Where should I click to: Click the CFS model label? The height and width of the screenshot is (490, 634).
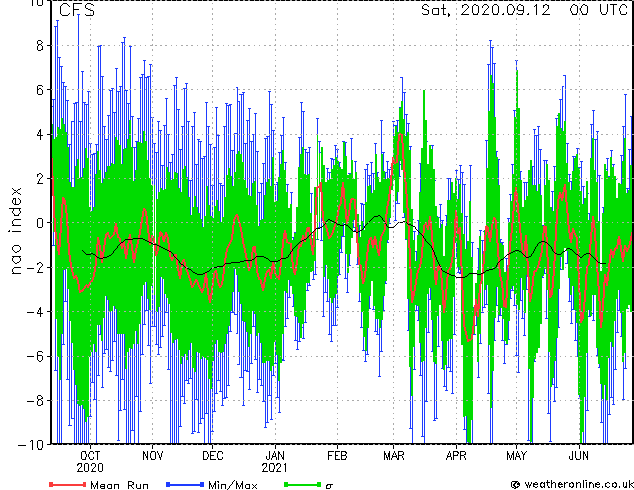point(77,10)
